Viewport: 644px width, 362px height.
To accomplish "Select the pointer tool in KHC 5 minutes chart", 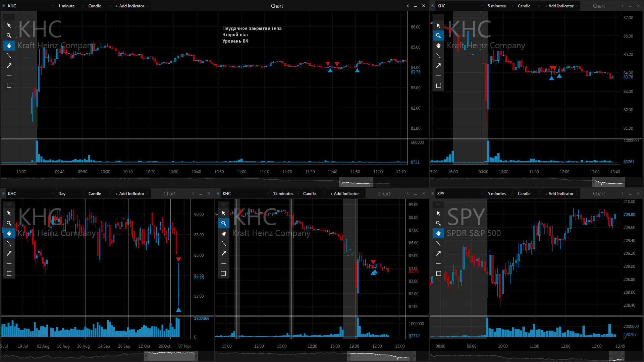I will click(x=438, y=25).
